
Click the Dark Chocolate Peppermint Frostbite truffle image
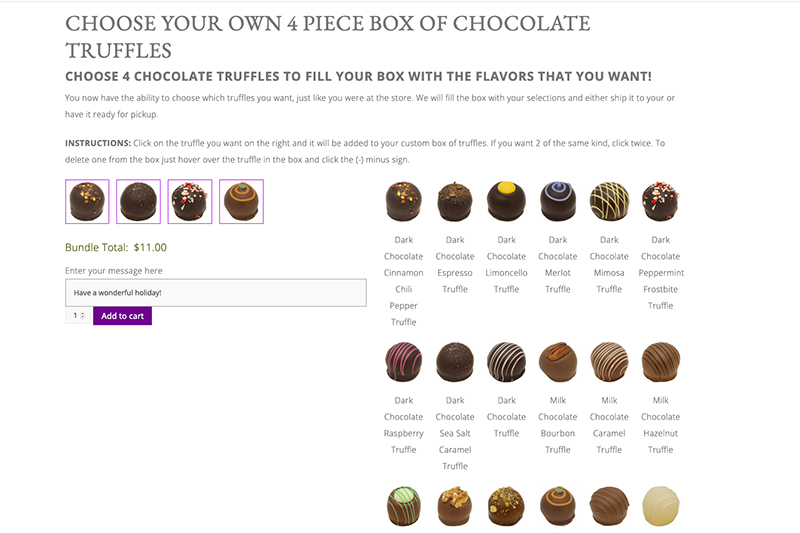click(661, 201)
